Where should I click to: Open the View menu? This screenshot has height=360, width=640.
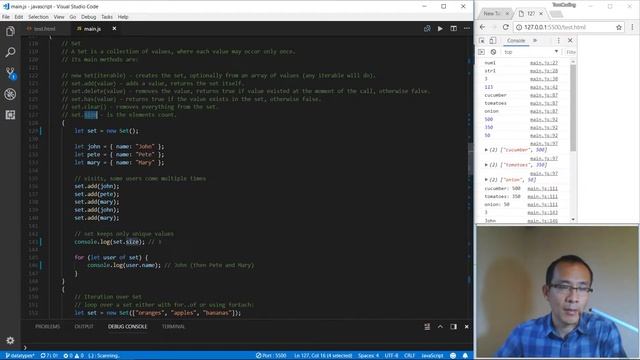pos(59,17)
